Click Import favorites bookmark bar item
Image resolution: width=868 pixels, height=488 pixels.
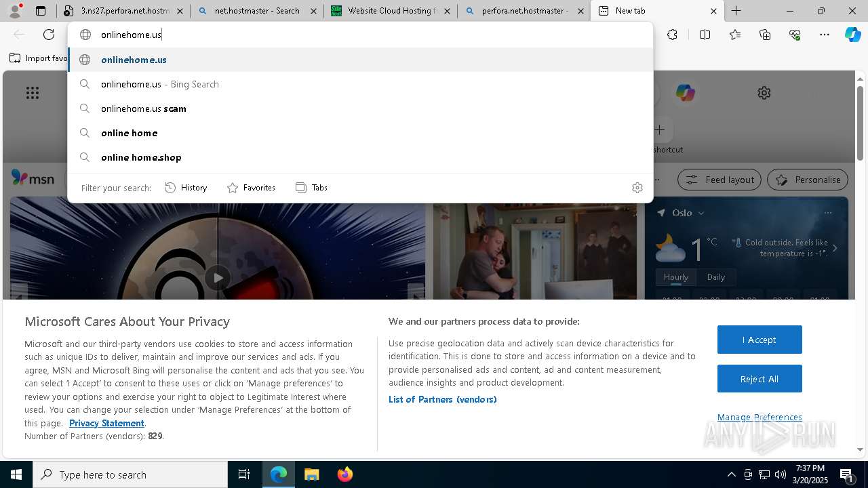pyautogui.click(x=39, y=58)
